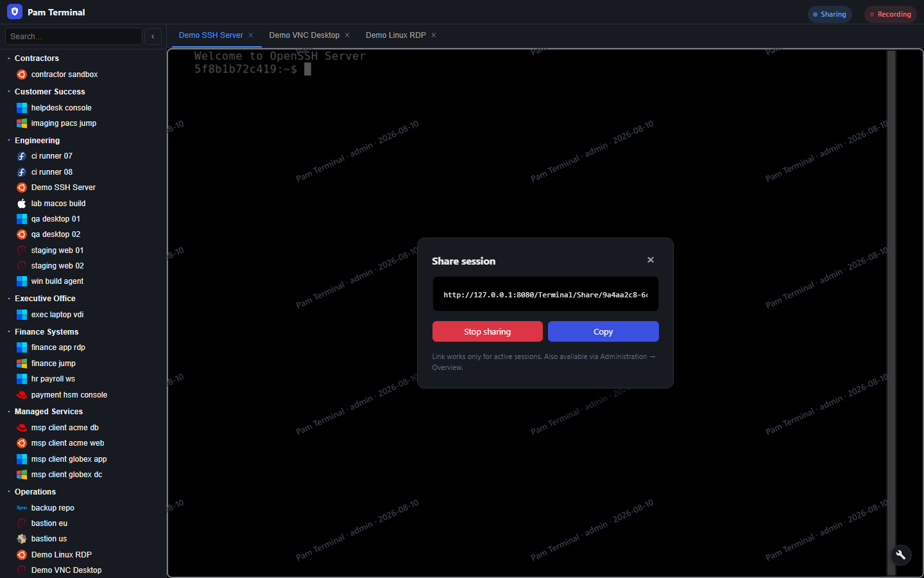924x578 pixels.
Task: Open the wrench tools button
Action: [x=901, y=555]
